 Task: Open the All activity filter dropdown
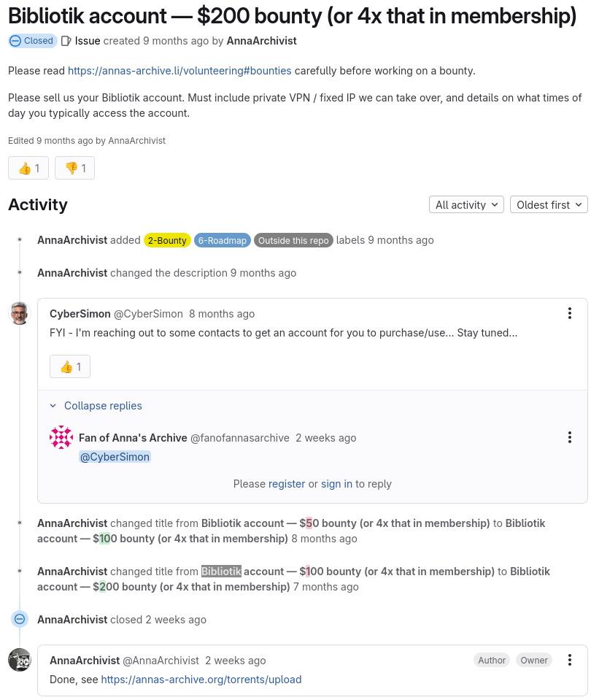pos(466,205)
